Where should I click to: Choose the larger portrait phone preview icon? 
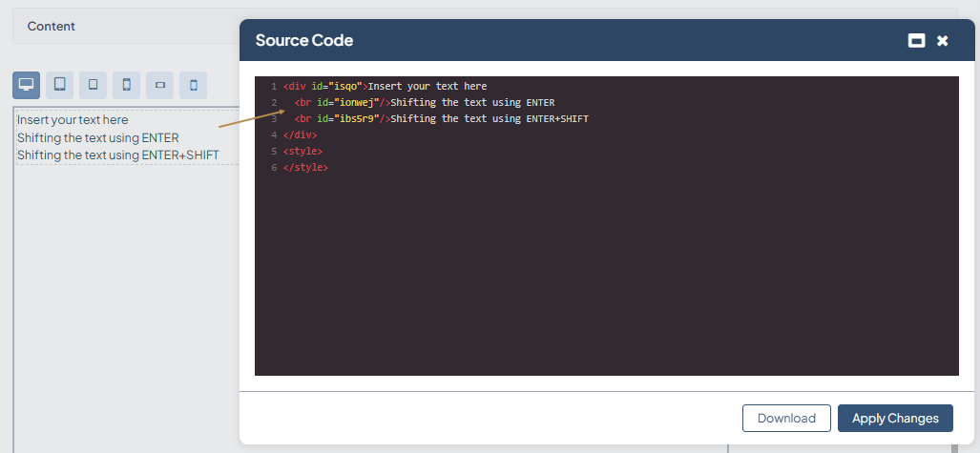click(126, 85)
